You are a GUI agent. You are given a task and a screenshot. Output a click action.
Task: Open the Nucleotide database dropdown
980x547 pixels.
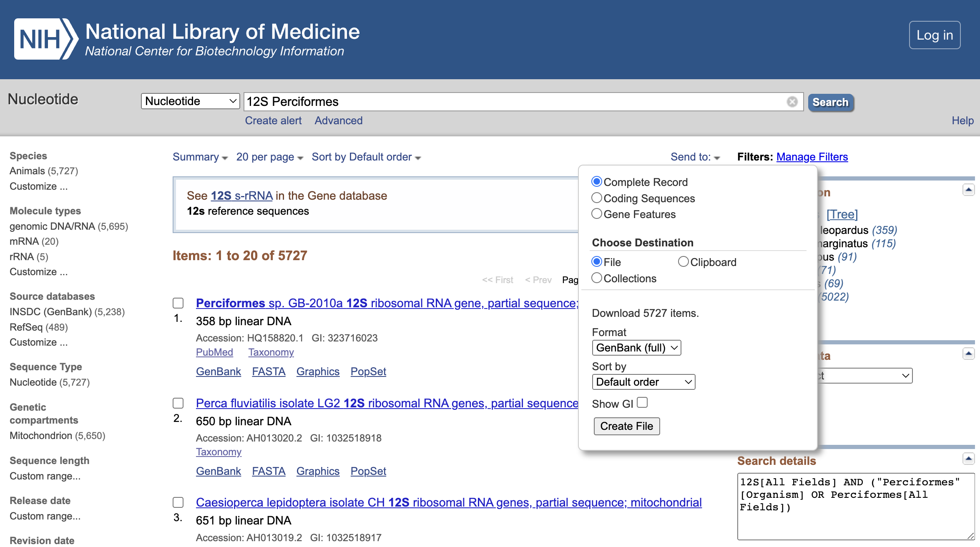point(190,101)
